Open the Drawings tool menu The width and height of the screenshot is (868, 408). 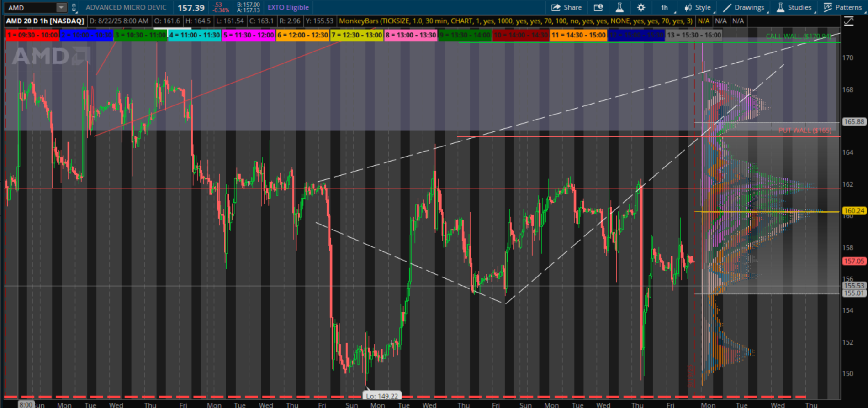click(743, 7)
